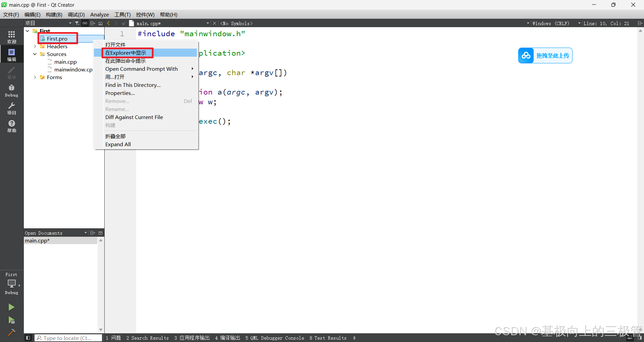This screenshot has width=644, height=342.
Task: Click the cloud upload 拖拽至此上传 widget
Action: [x=545, y=55]
